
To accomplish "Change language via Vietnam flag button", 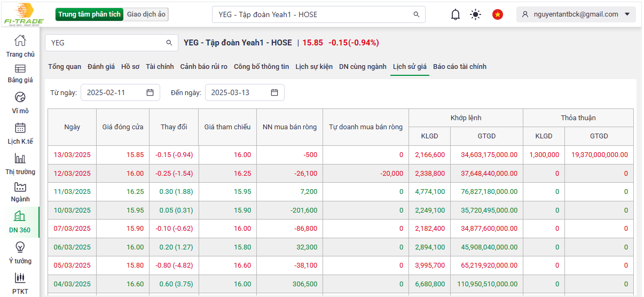I will (498, 14).
